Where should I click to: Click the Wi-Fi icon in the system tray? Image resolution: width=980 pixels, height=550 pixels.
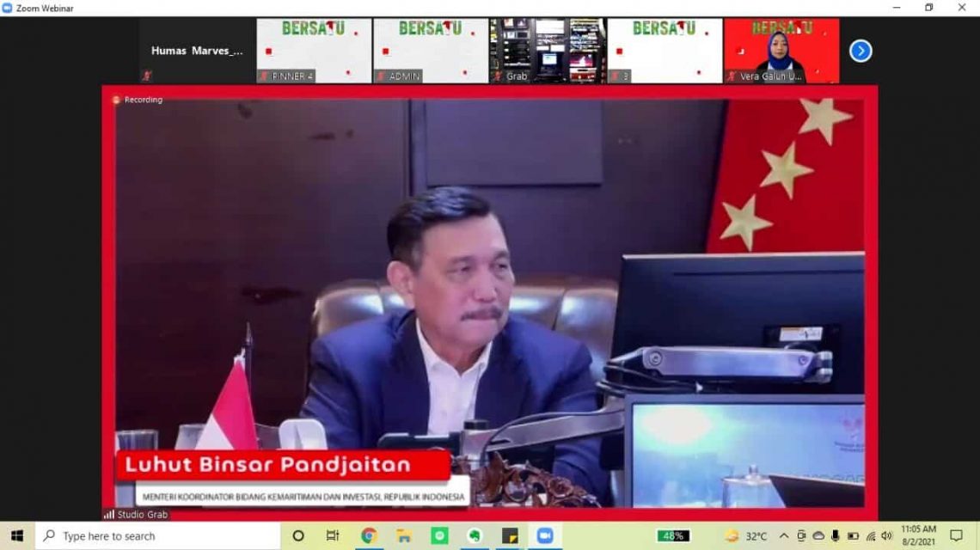click(x=872, y=534)
